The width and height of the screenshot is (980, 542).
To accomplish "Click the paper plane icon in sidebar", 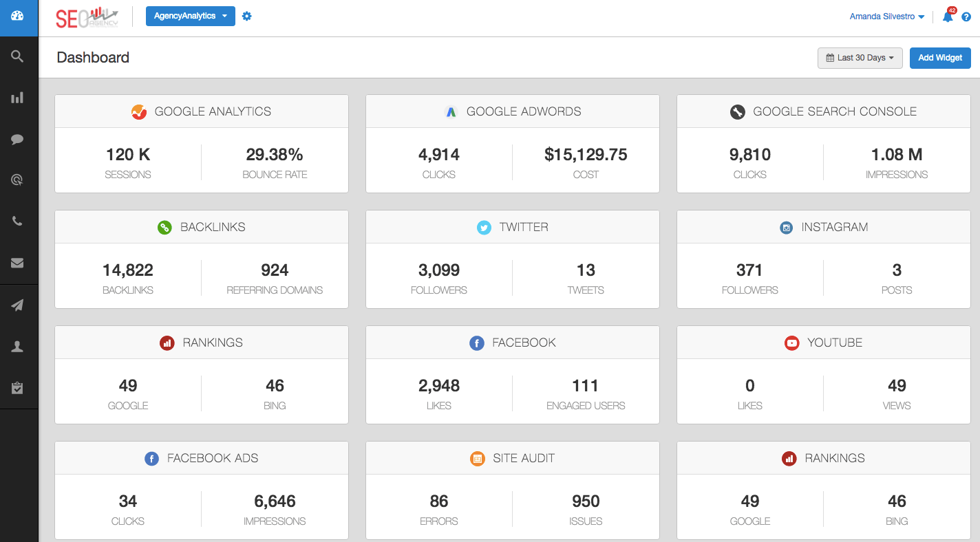I will pos(18,305).
